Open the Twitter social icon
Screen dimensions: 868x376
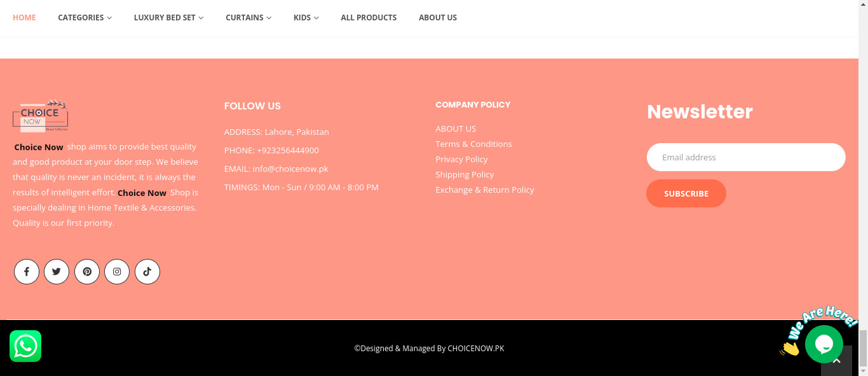[57, 272]
